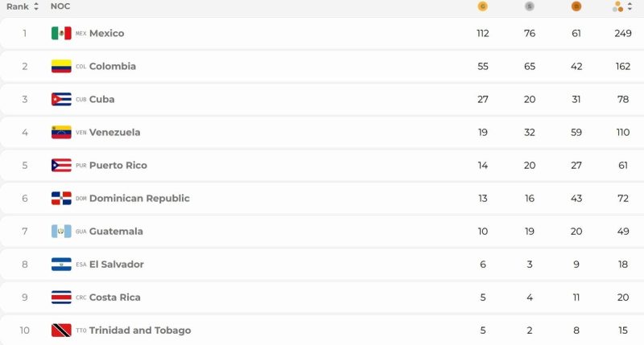This screenshot has width=644, height=345.
Task: Open the Dominican Republic link
Action: (139, 198)
